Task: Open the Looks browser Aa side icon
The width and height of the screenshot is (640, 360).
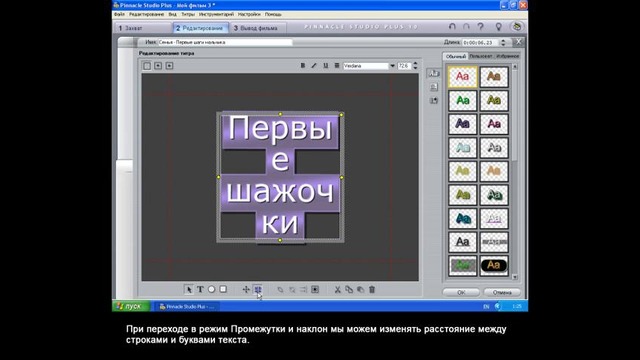Action: click(433, 73)
